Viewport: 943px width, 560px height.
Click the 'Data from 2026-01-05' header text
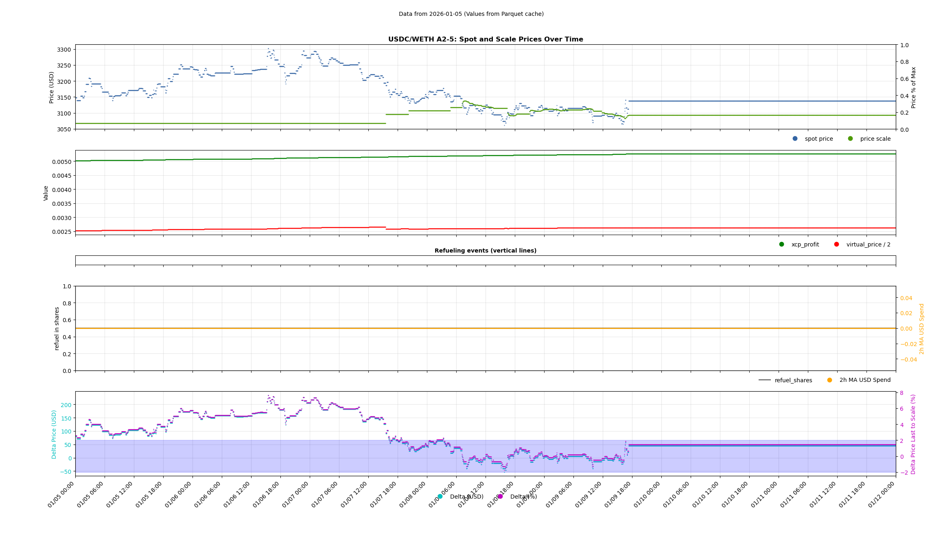pyautogui.click(x=471, y=14)
